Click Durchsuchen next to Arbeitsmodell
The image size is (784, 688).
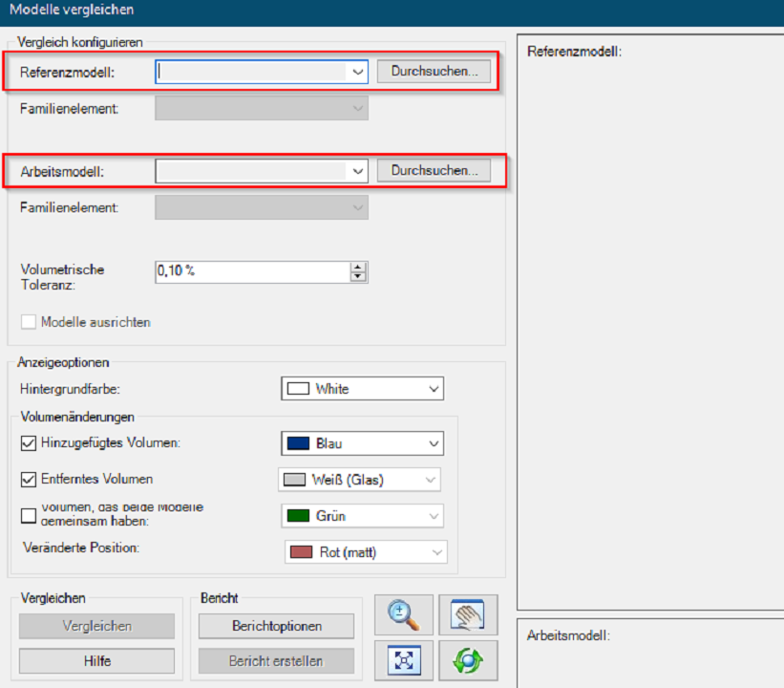coord(434,170)
